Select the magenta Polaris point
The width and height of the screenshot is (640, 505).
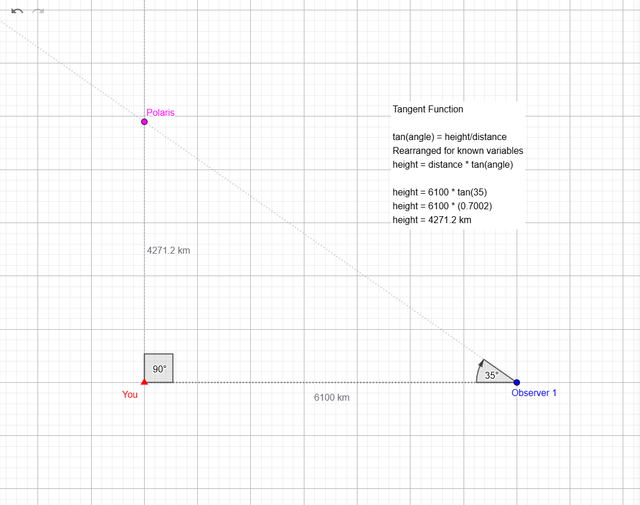144,122
